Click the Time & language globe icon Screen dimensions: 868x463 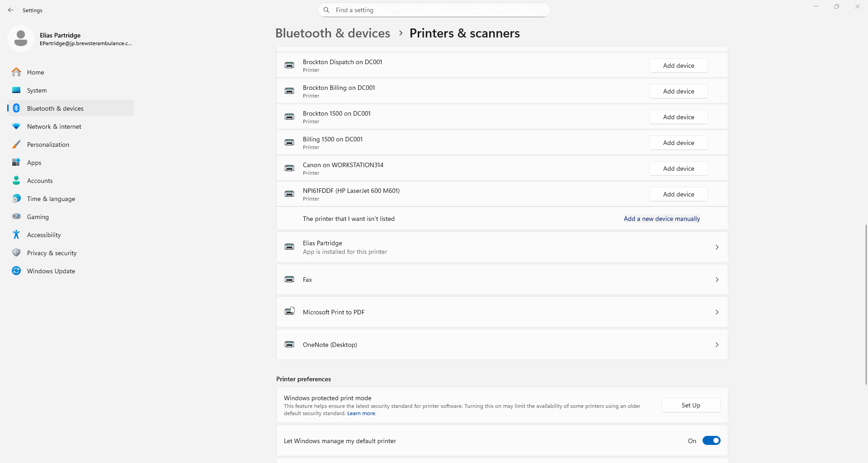point(16,198)
